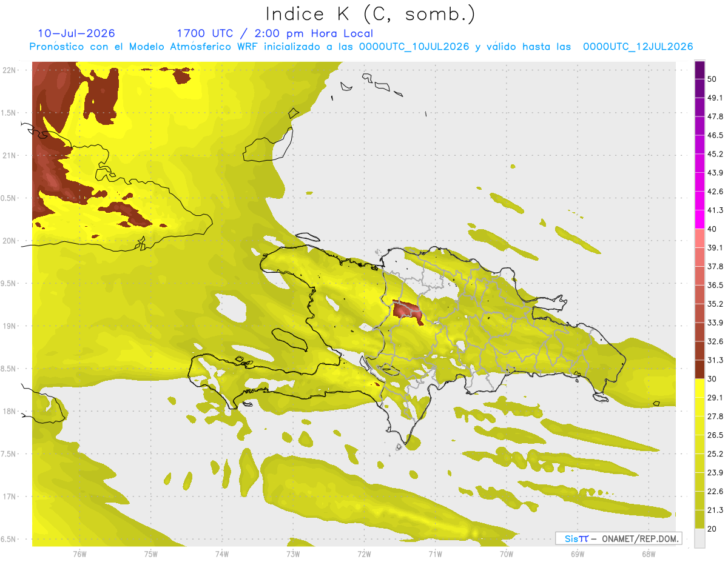Click the longitude label '76W'
The height and width of the screenshot is (562, 728).
pos(79,554)
